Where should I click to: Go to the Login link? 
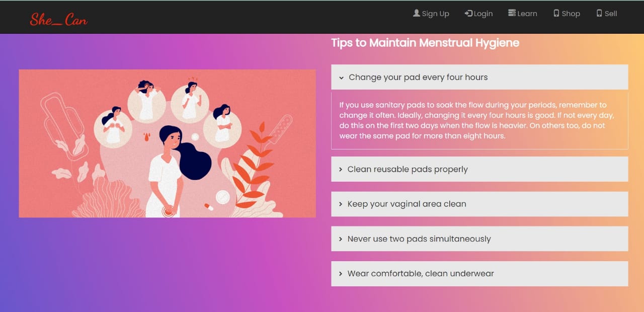point(478,14)
